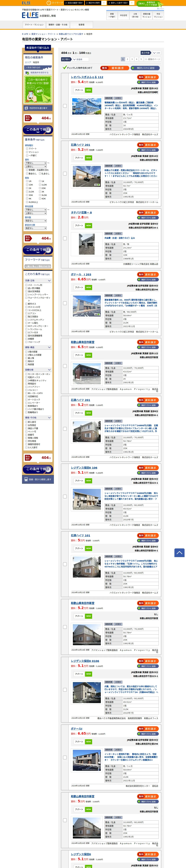The image size is (186, 868).
Task: Click the 検索条件を保存する save icon
Action: [27, 72]
